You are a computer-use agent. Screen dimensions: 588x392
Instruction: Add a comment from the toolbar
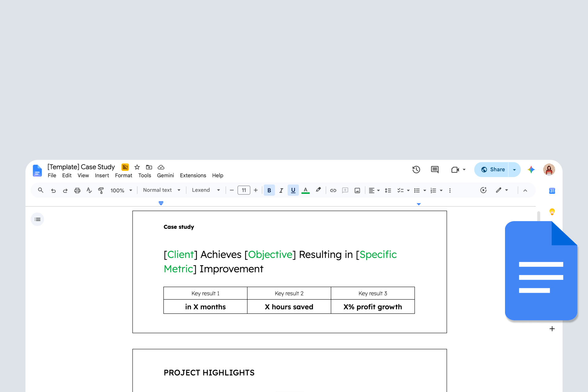tap(345, 190)
